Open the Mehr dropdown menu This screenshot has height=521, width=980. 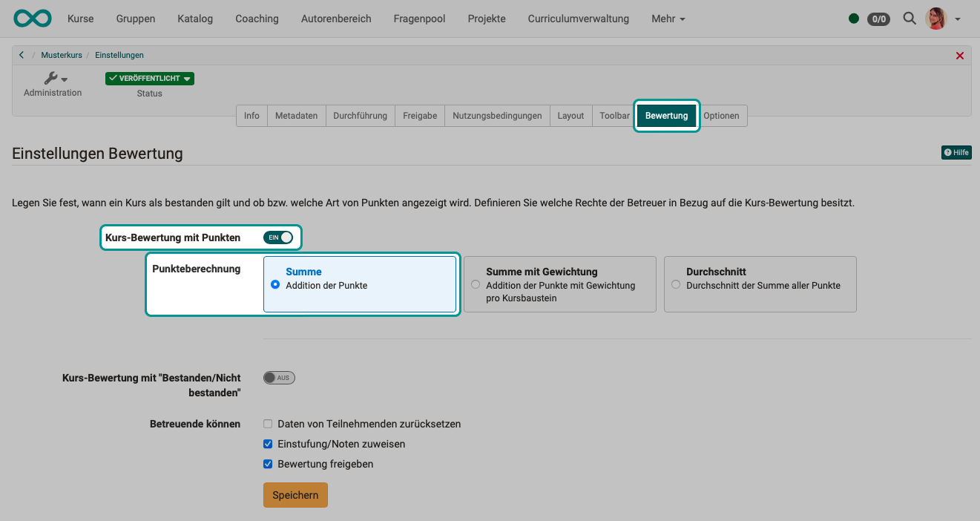[667, 19]
